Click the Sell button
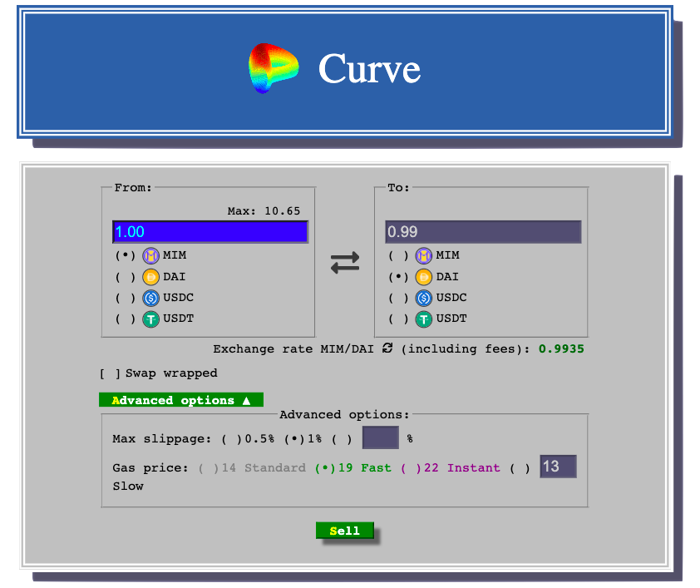Viewport: 700px width, 588px height. [x=345, y=531]
